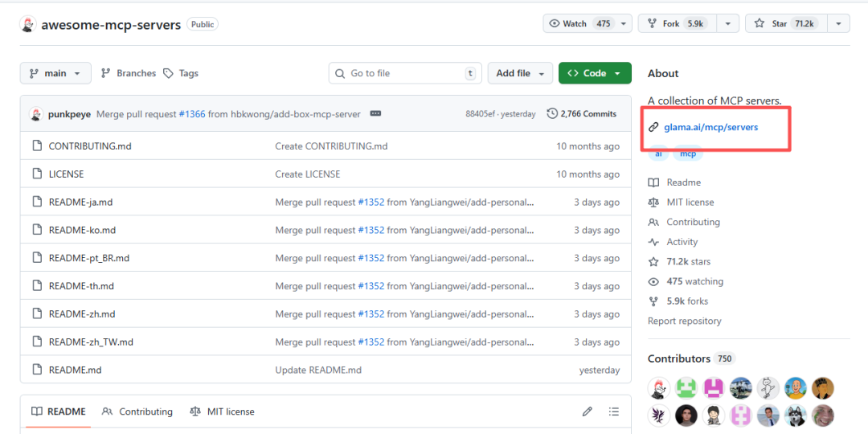Open 'Create CONTRIBUTING.md' commit message
The height and width of the screenshot is (434, 868).
tap(332, 146)
